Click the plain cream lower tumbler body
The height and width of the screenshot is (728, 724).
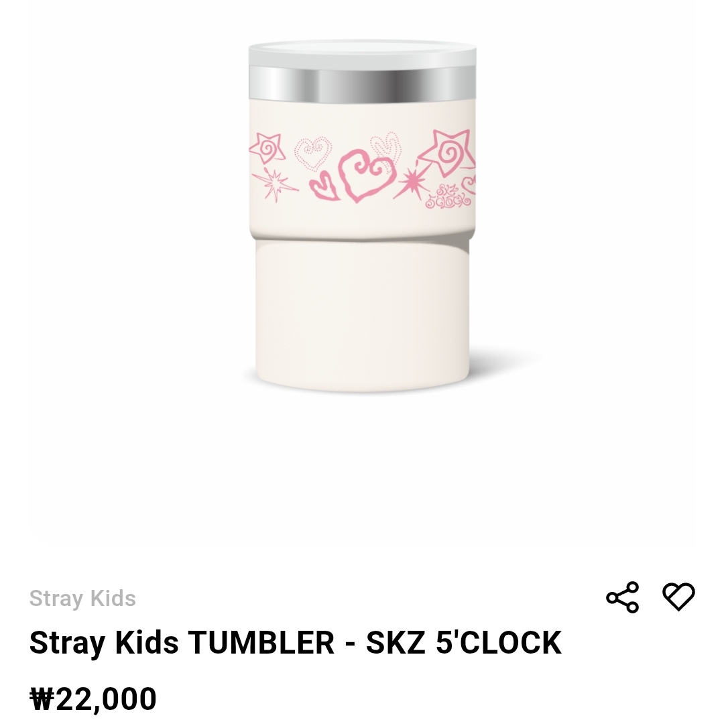click(362, 316)
